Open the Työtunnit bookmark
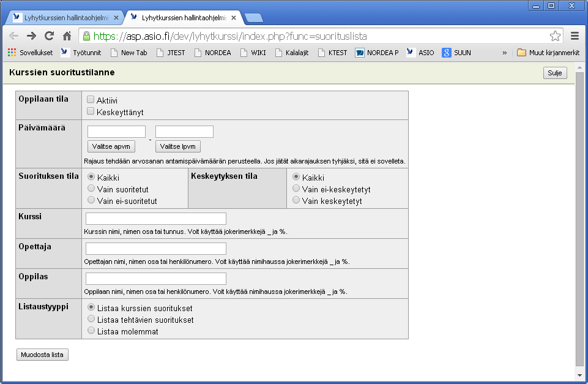Image resolution: width=588 pixels, height=384 pixels. point(81,53)
